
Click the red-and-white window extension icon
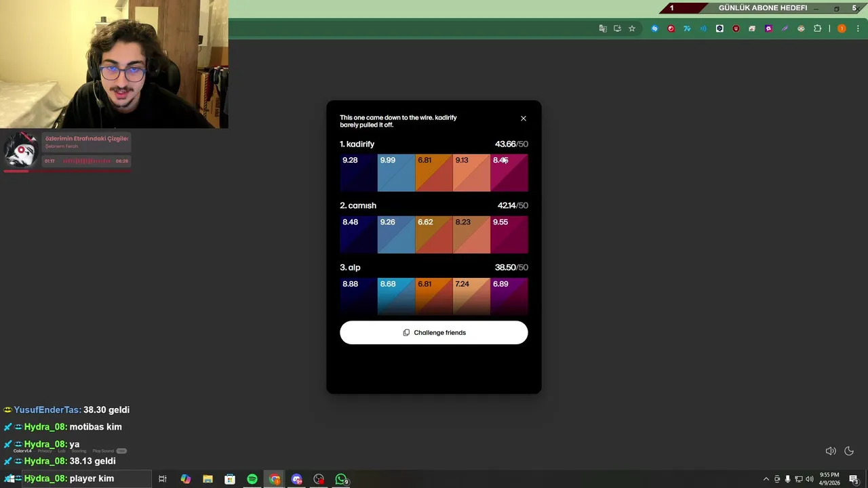752,28
